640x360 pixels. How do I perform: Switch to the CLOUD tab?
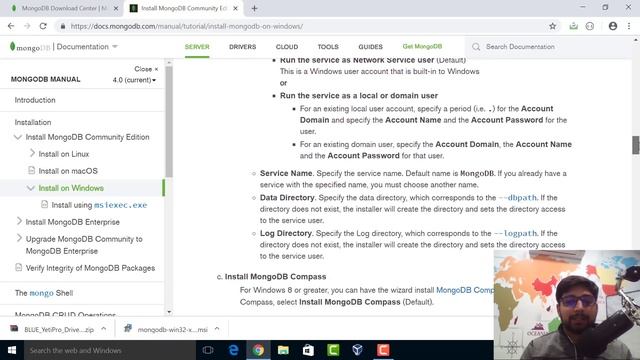287,47
